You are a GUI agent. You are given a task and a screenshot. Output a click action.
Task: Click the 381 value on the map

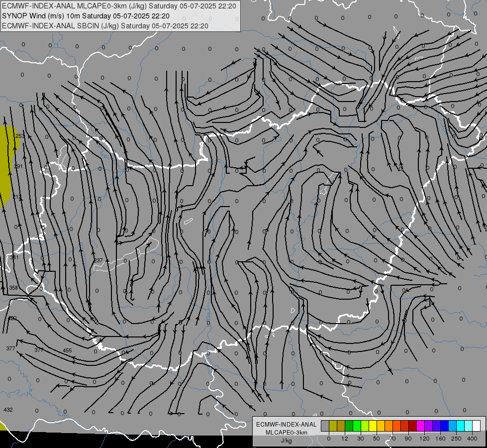14,257
